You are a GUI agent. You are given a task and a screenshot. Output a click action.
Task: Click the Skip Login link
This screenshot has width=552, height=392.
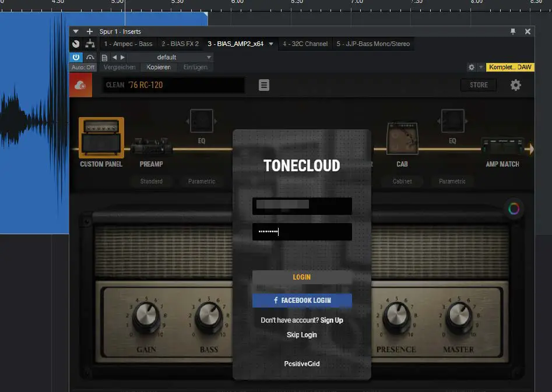tap(301, 334)
